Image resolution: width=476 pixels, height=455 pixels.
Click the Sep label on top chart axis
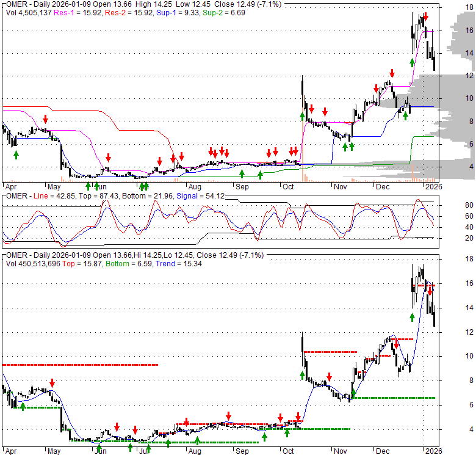(x=242, y=186)
